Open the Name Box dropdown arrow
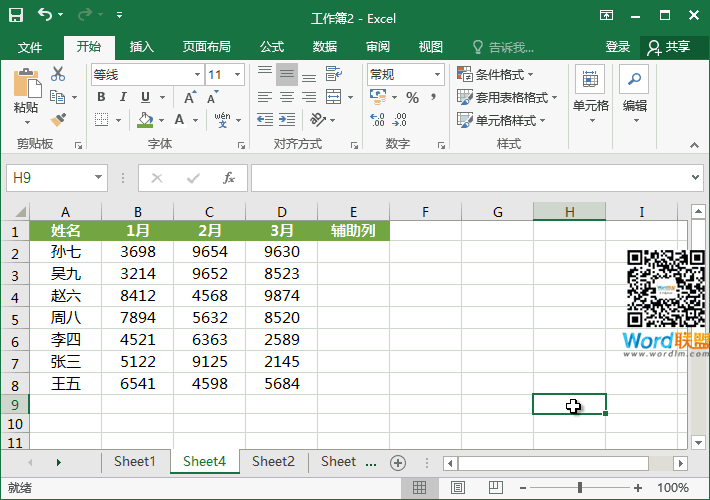 coord(98,178)
